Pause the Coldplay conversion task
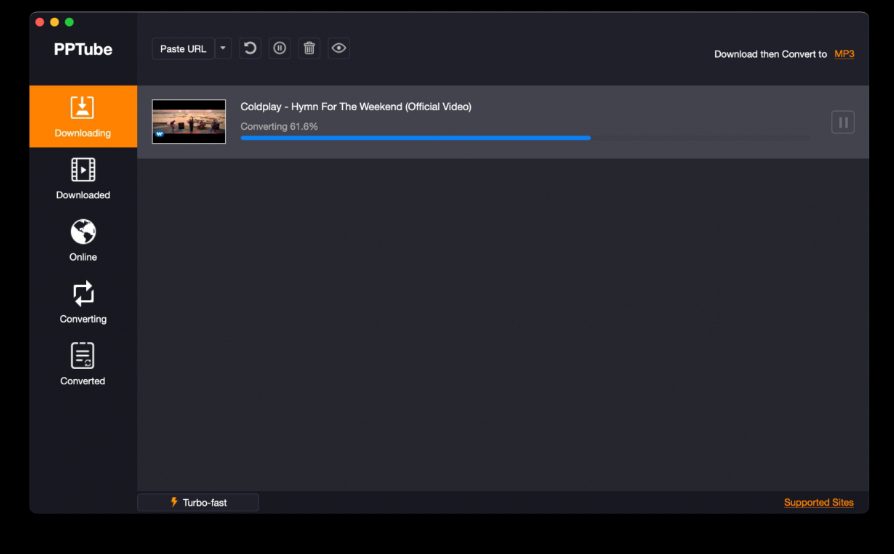The height and width of the screenshot is (554, 894). click(x=842, y=122)
